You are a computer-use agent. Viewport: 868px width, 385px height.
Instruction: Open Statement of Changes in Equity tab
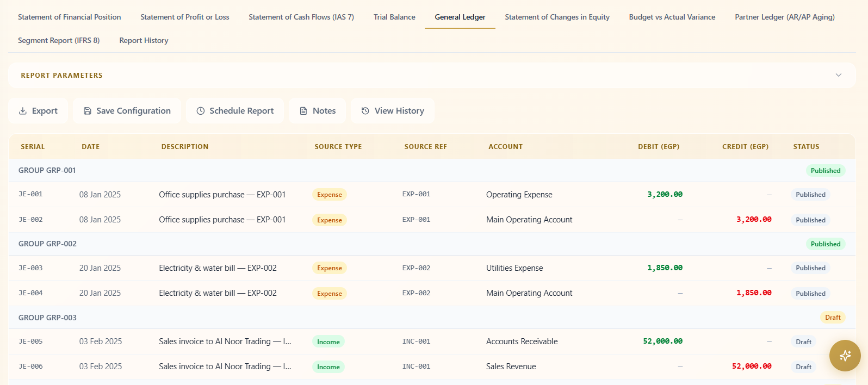(557, 17)
